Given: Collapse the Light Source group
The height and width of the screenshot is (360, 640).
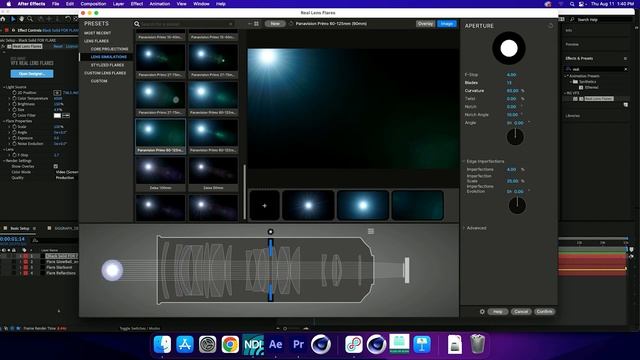Looking at the screenshot, I should (4, 87).
